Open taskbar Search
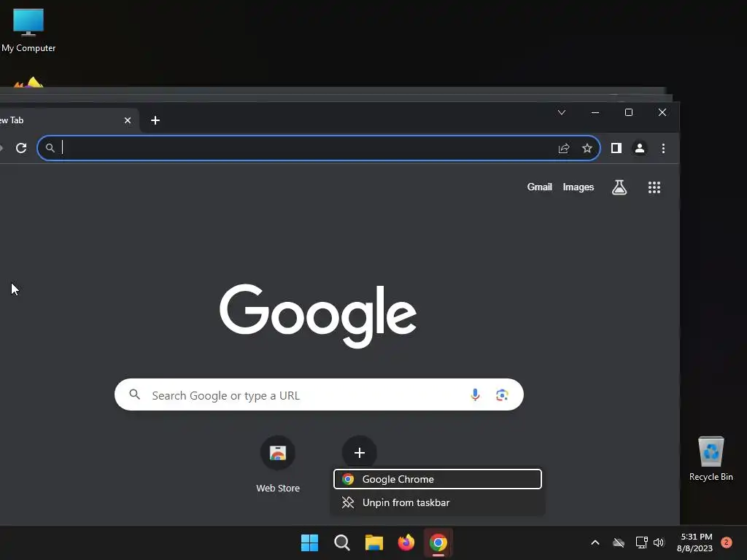 (x=341, y=542)
